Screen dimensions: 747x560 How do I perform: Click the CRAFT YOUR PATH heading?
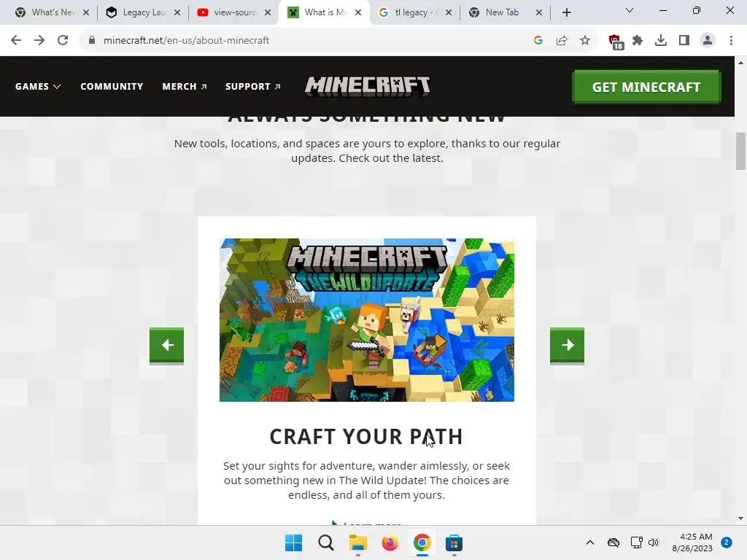coord(366,437)
